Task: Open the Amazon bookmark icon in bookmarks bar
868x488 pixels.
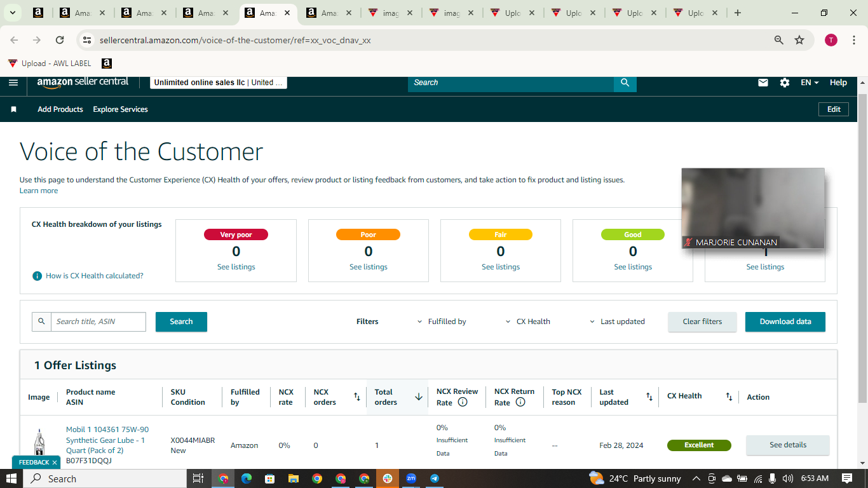Action: [107, 64]
